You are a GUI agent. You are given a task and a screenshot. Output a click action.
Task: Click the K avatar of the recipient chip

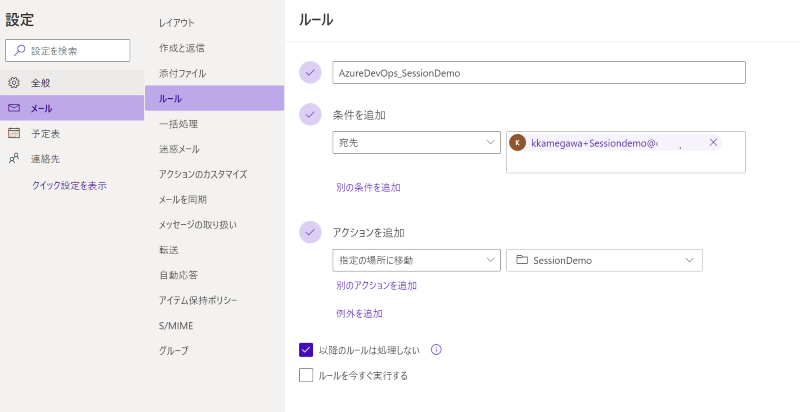click(517, 143)
